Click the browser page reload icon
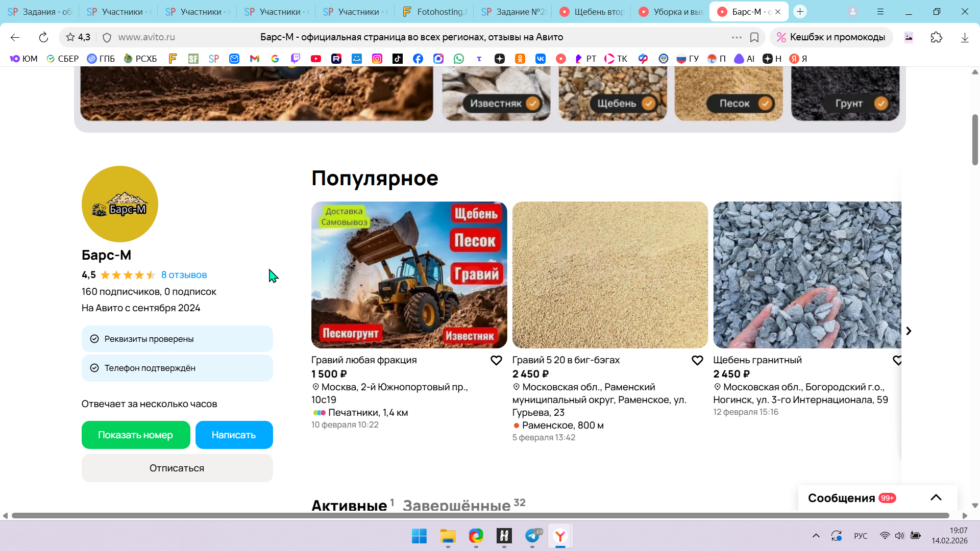Screen dimensions: 980x551 tap(43, 37)
